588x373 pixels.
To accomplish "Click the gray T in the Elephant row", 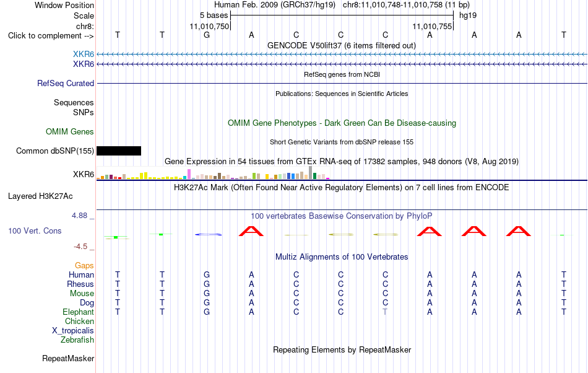I will [385, 312].
